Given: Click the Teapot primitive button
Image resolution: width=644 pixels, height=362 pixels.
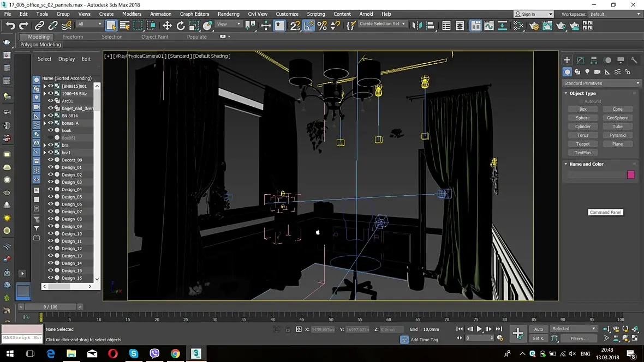Looking at the screenshot, I should pos(582,144).
